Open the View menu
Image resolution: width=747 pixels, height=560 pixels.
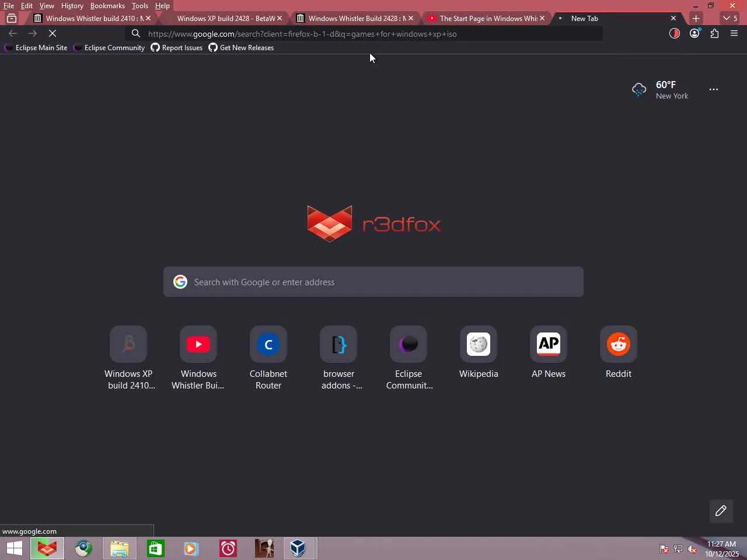point(47,6)
